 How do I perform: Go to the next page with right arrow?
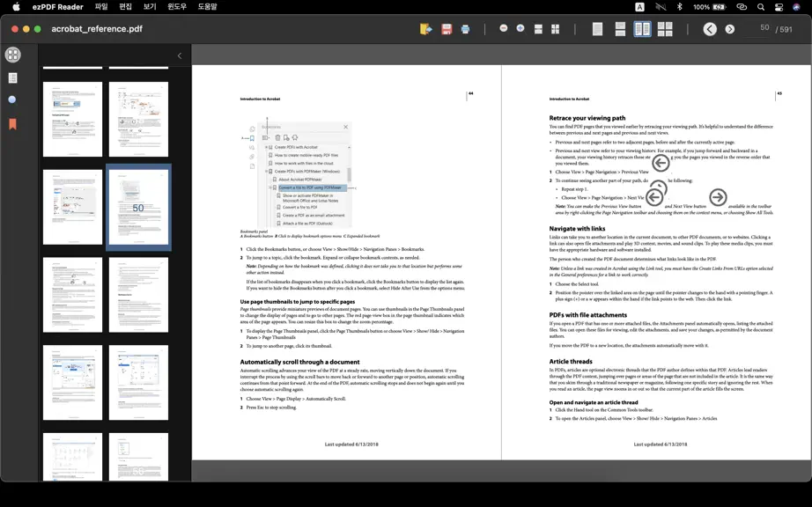(730, 29)
